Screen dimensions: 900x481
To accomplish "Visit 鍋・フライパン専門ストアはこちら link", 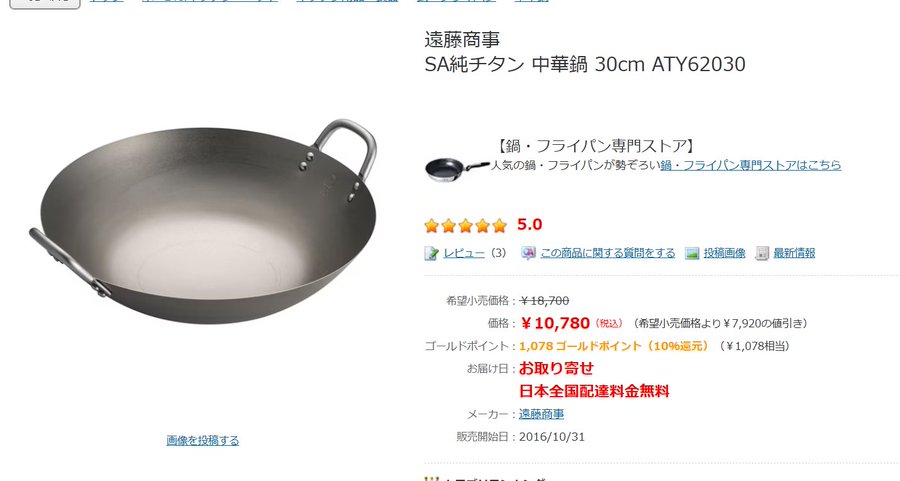I will click(x=750, y=165).
